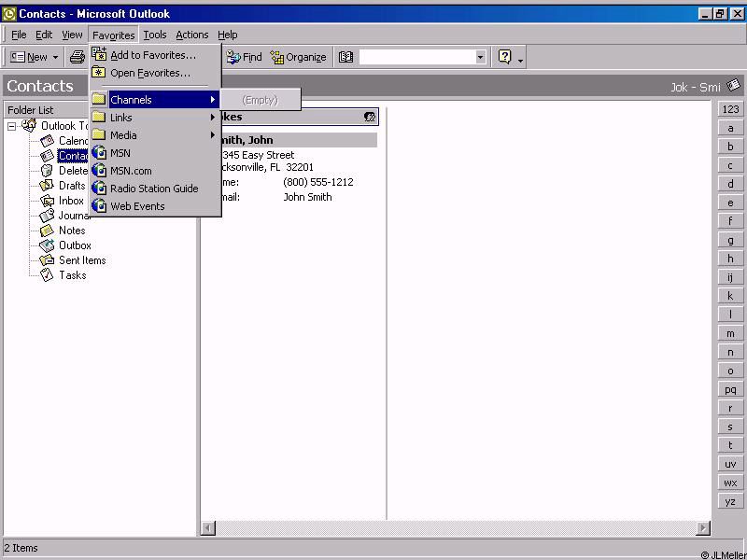747x560 pixels.
Task: Choose Open Favorites menu entry
Action: (155, 73)
